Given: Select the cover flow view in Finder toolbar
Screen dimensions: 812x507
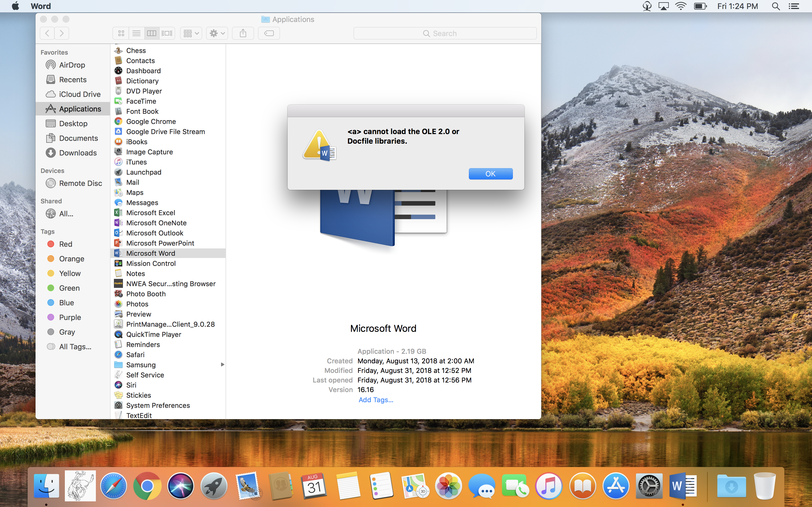Looking at the screenshot, I should tap(167, 33).
